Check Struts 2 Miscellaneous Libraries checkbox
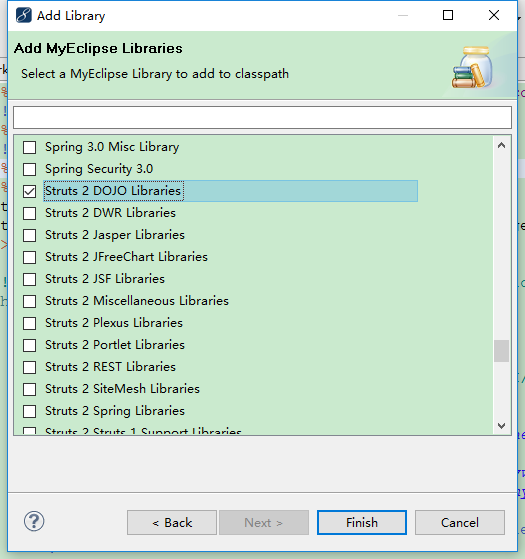525x559 pixels. [29, 301]
